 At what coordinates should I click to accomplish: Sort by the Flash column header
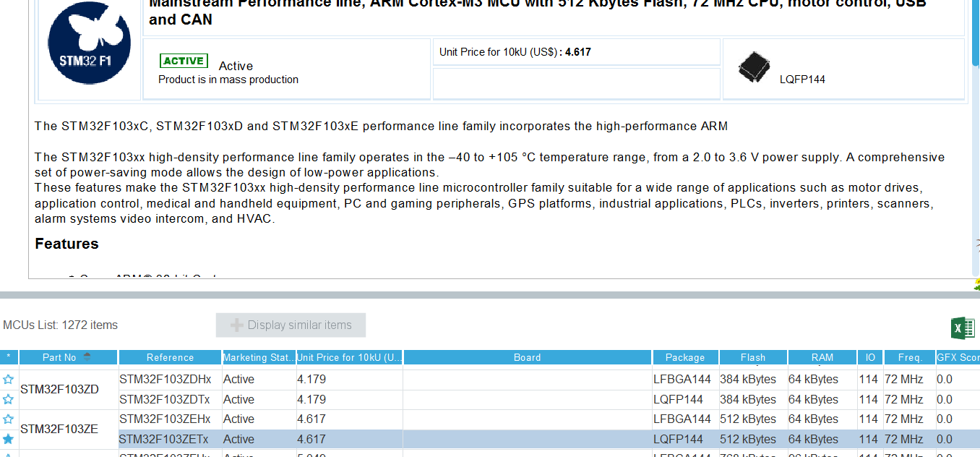(752, 357)
